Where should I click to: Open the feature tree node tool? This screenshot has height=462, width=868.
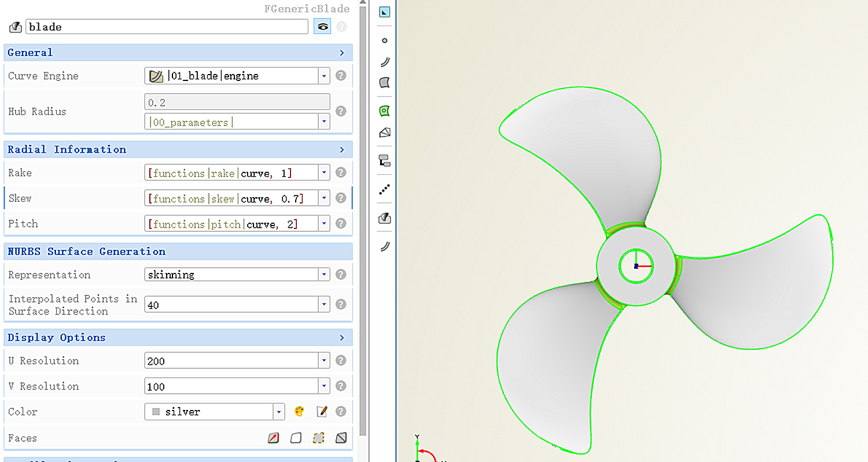[x=384, y=161]
